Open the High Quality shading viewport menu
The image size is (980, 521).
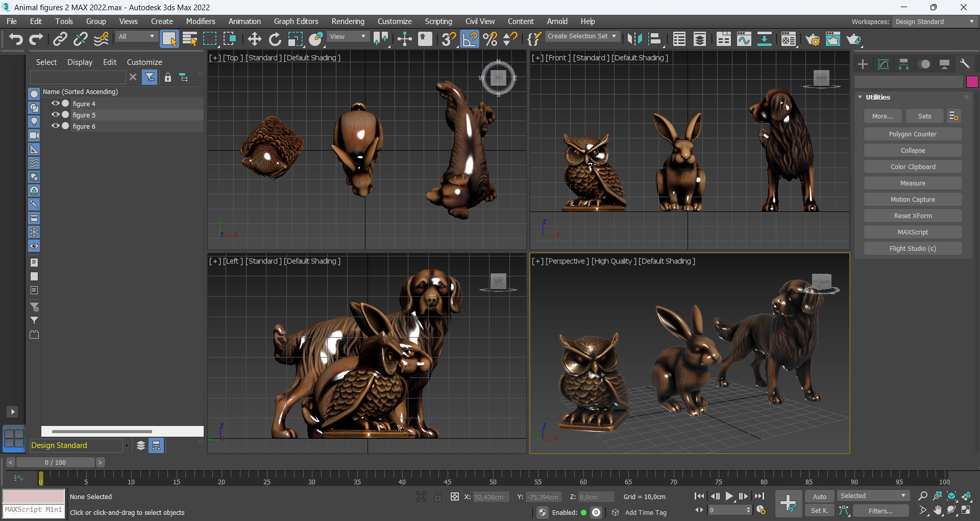(614, 261)
